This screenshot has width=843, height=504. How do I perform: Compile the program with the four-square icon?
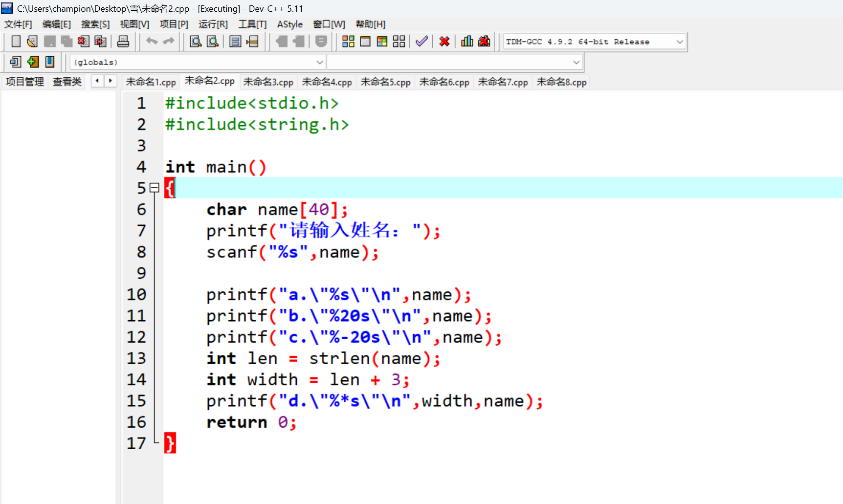click(x=348, y=42)
